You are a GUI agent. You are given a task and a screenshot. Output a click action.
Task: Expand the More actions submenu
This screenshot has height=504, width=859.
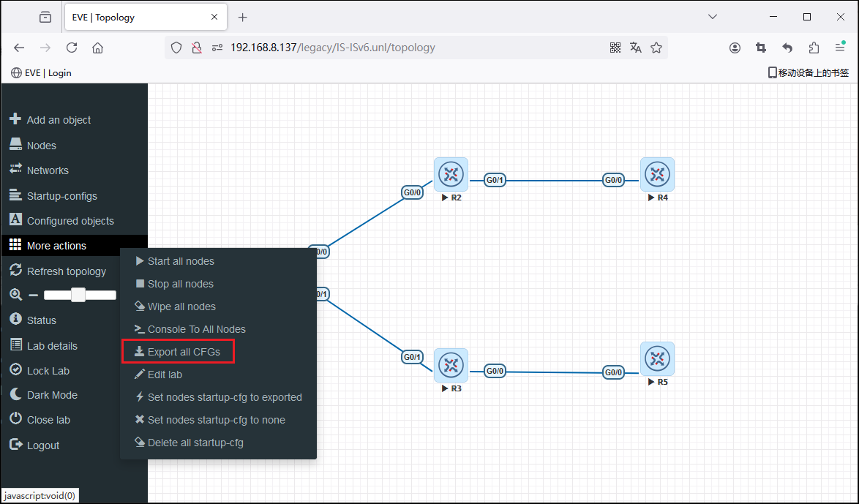pyautogui.click(x=56, y=246)
